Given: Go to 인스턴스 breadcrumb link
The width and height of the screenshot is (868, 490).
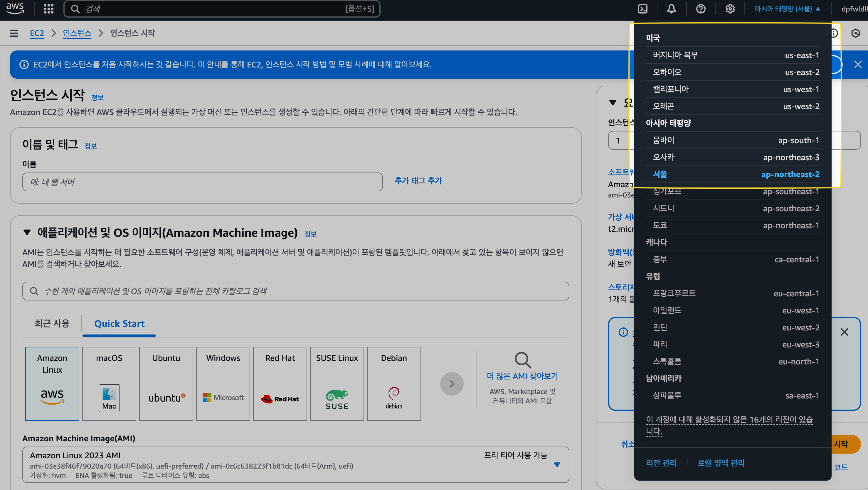Looking at the screenshot, I should coord(77,33).
